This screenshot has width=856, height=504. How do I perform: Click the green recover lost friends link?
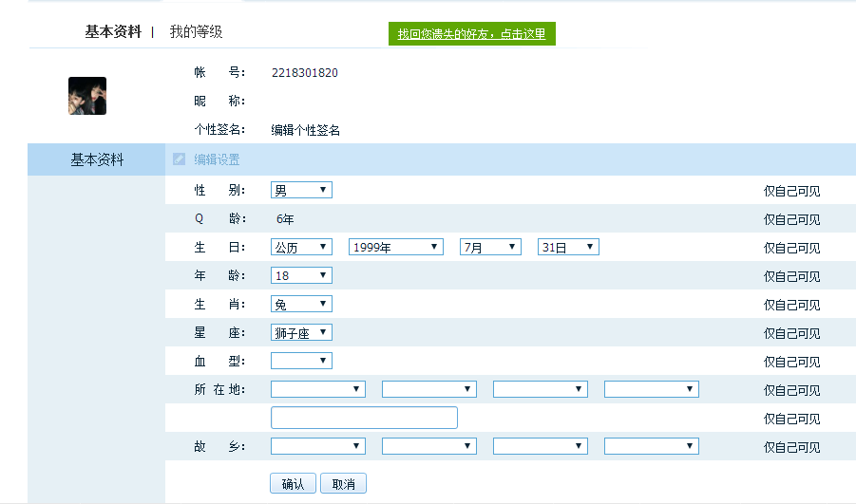471,34
